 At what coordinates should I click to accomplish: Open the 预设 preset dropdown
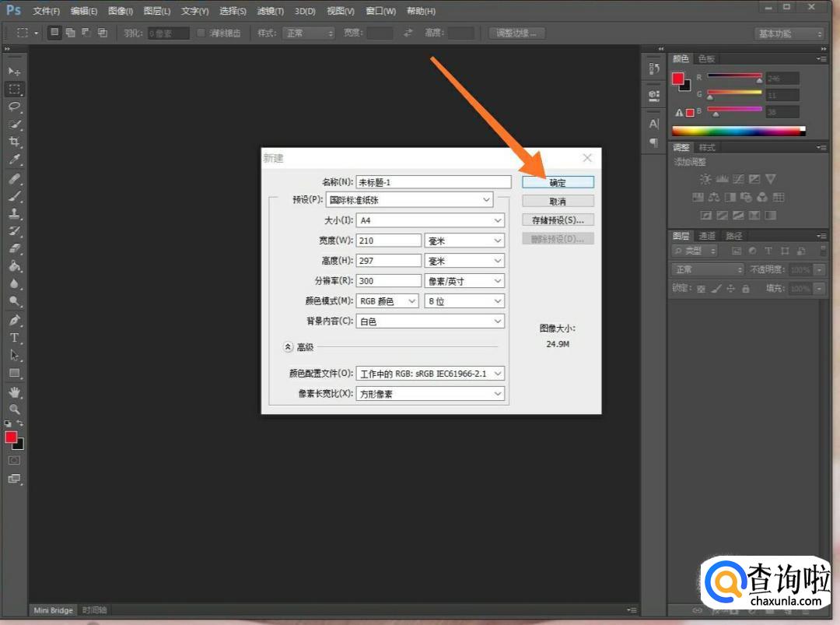409,200
